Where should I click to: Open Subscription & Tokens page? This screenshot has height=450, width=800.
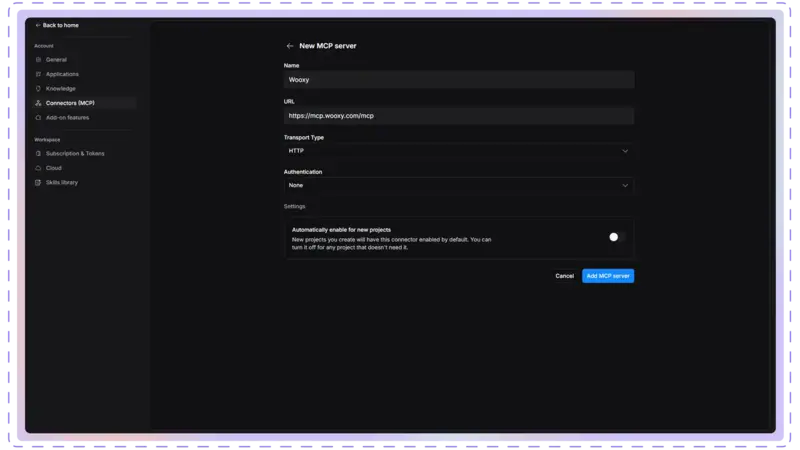point(75,154)
